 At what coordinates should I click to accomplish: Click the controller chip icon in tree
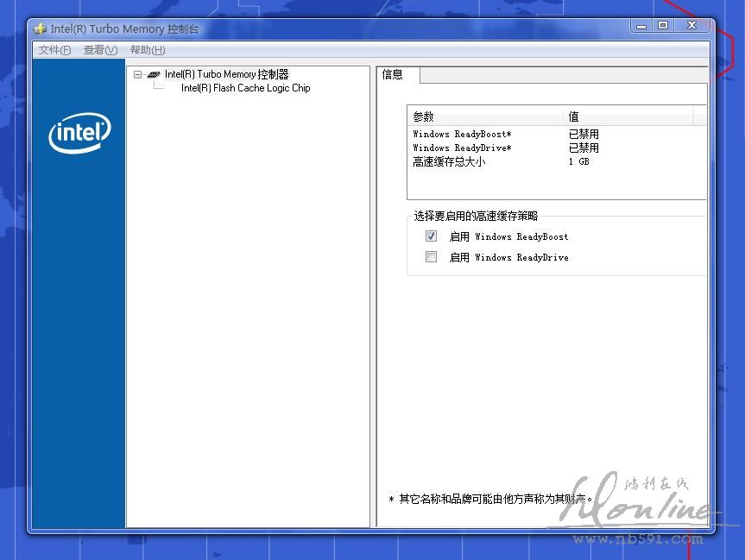click(x=154, y=74)
